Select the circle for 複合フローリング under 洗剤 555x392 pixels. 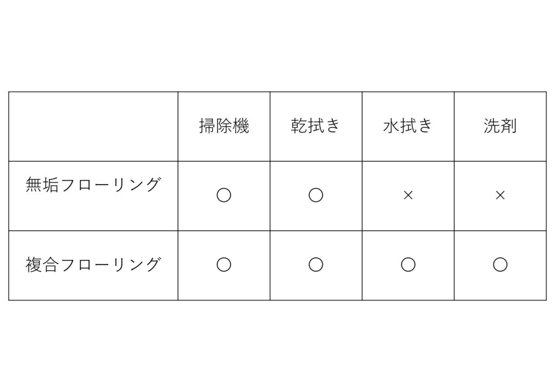pyautogui.click(x=500, y=264)
